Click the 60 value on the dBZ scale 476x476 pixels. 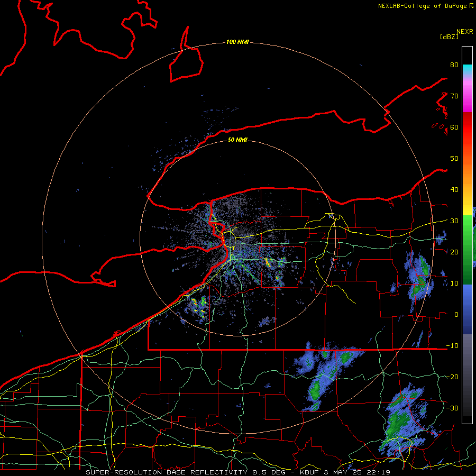coord(454,127)
